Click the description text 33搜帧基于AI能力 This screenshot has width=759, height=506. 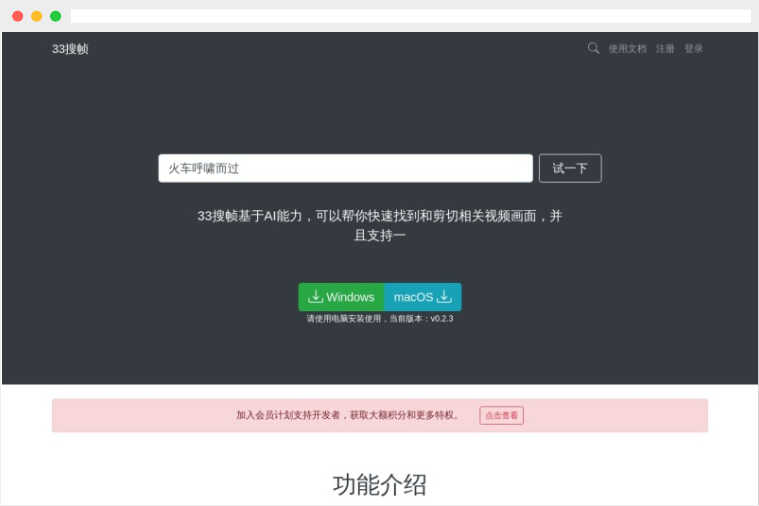click(x=249, y=216)
